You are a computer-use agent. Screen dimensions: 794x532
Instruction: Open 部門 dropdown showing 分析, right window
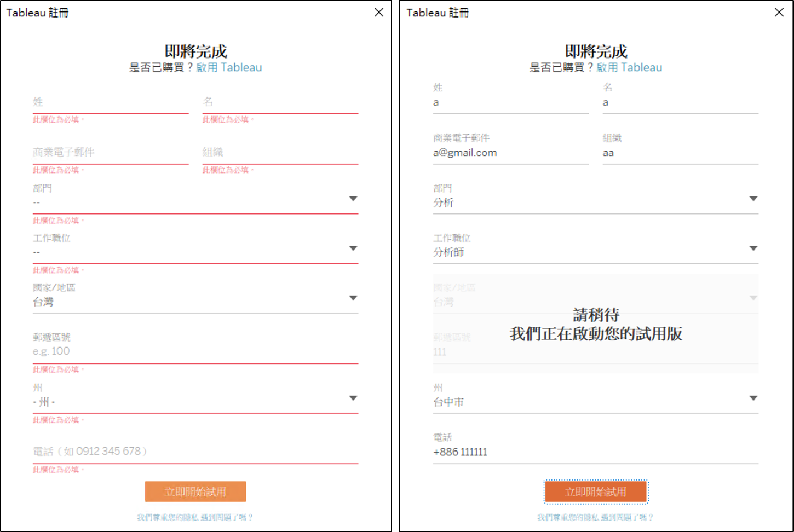(x=596, y=199)
